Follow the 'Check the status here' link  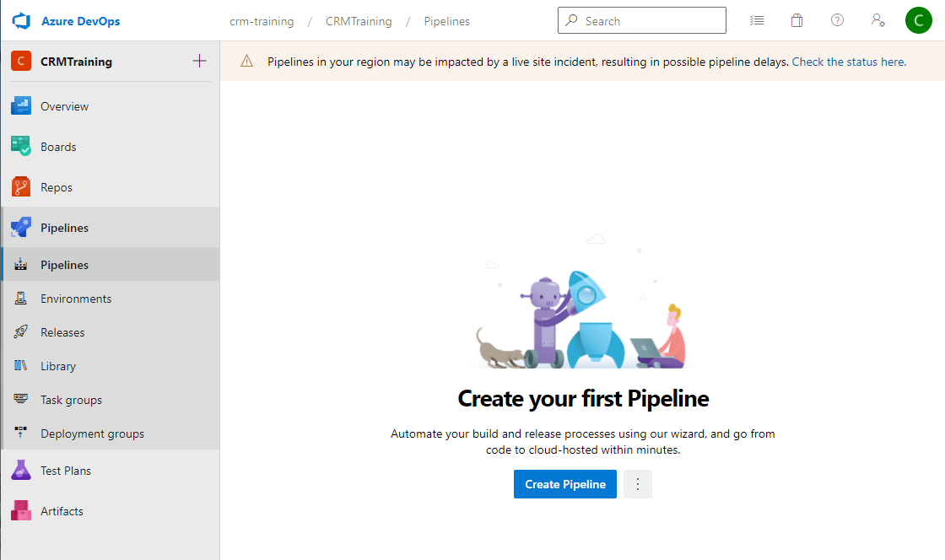tap(849, 62)
